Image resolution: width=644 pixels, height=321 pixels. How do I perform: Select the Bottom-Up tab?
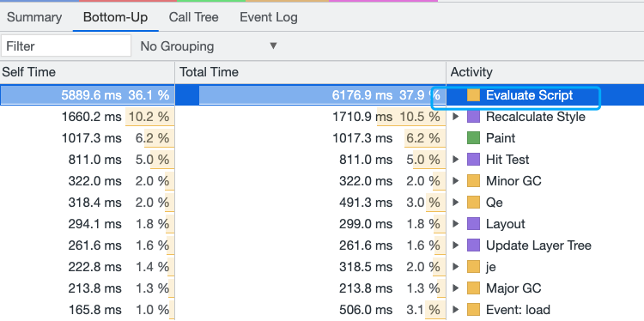point(115,17)
